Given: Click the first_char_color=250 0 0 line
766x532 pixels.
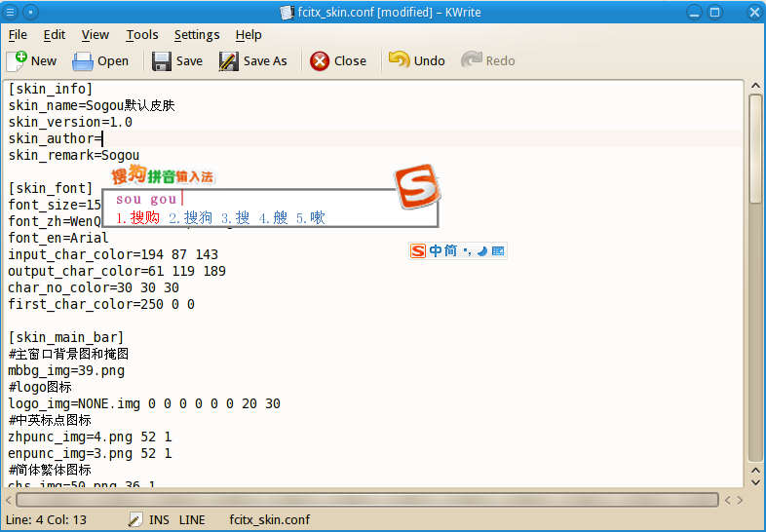Looking at the screenshot, I should (101, 304).
